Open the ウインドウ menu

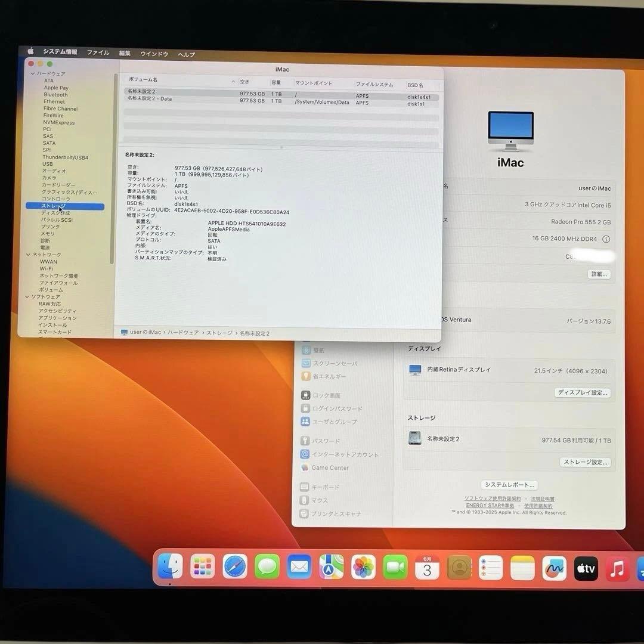pos(153,54)
